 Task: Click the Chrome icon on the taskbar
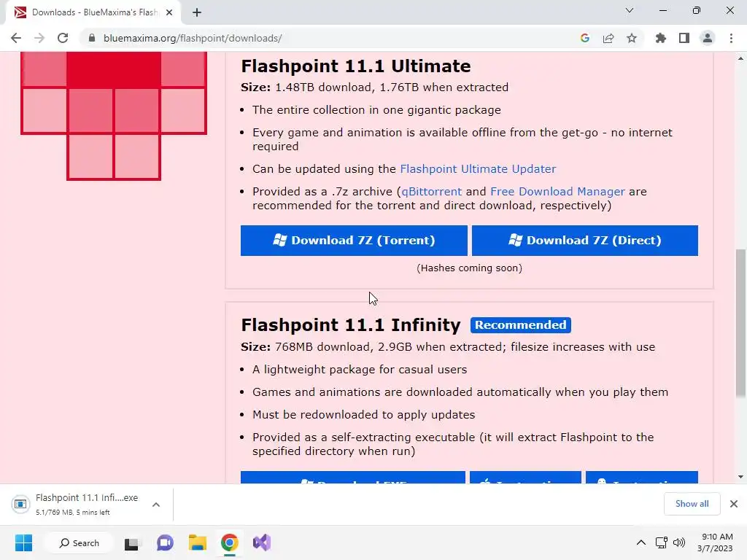(x=230, y=542)
